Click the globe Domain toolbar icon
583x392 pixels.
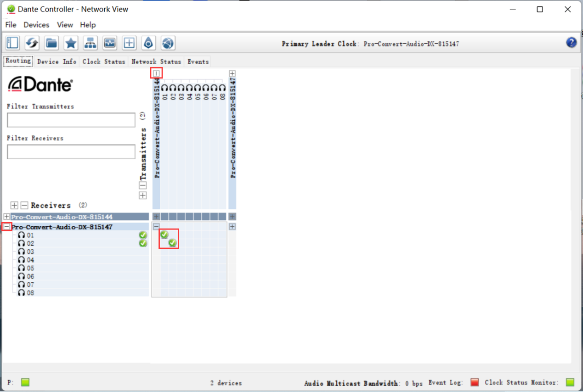click(168, 43)
